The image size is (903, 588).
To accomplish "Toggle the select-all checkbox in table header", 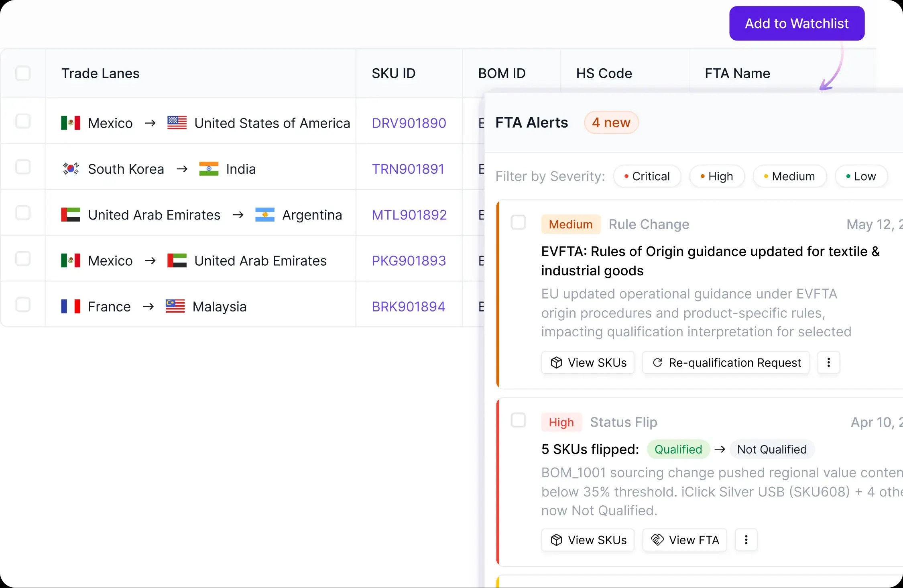I will click(23, 73).
